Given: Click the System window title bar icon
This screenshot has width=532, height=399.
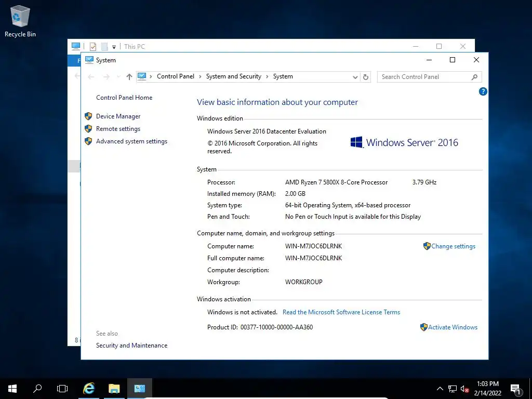Looking at the screenshot, I should click(89, 60).
